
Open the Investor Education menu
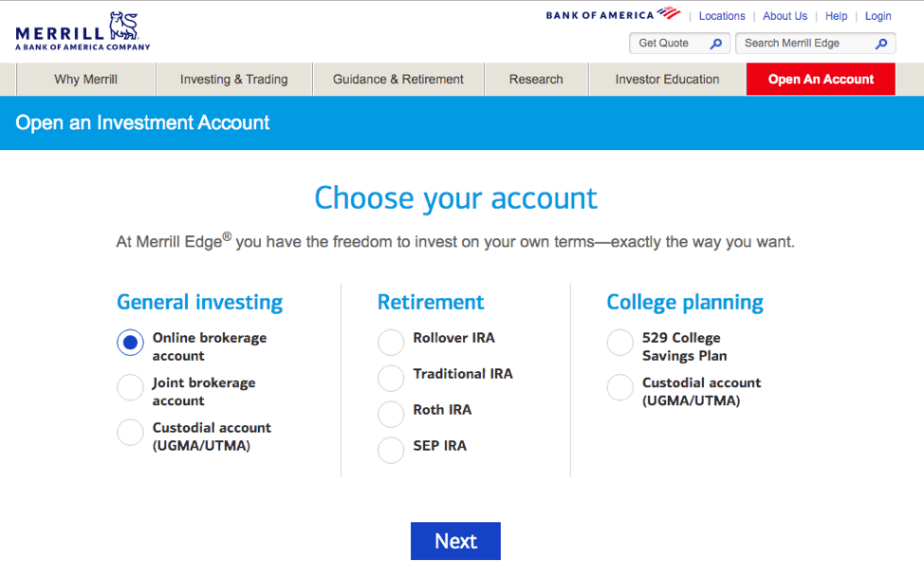tap(667, 80)
